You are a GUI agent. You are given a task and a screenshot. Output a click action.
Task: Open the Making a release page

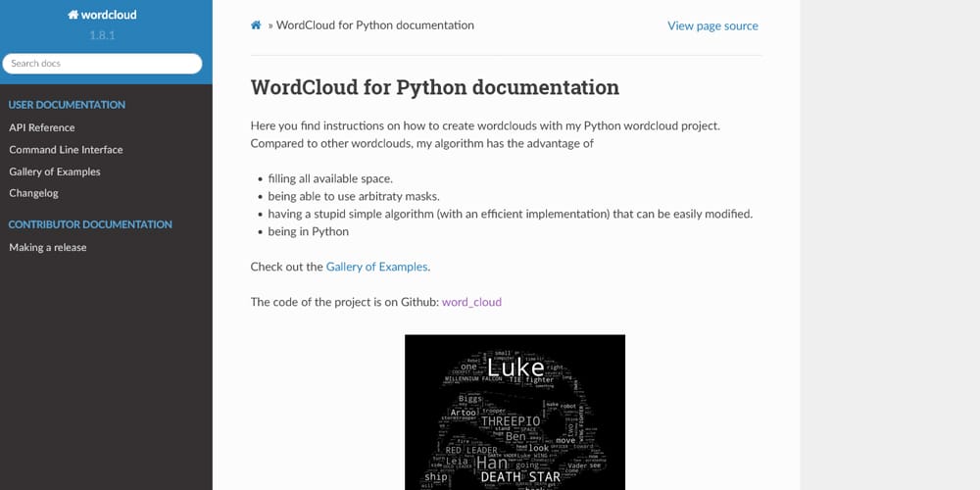click(x=48, y=247)
